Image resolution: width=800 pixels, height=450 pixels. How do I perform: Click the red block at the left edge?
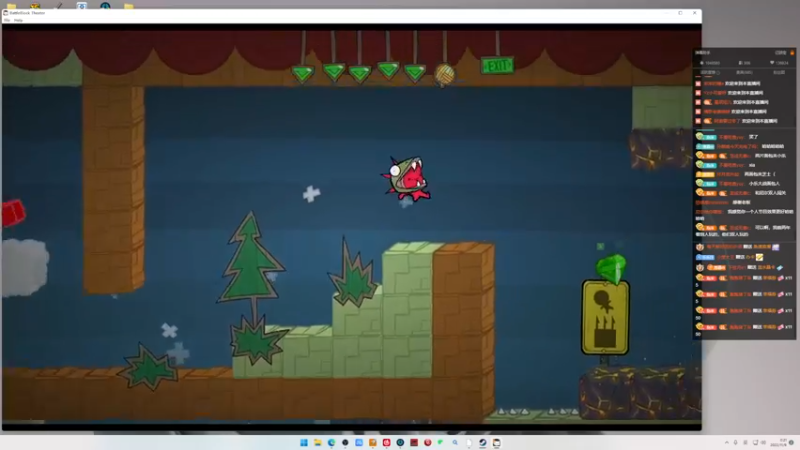click(13, 213)
